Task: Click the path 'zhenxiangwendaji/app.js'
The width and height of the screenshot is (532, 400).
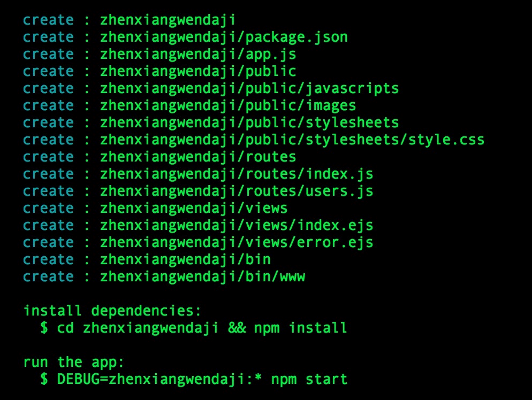Action: click(x=198, y=55)
